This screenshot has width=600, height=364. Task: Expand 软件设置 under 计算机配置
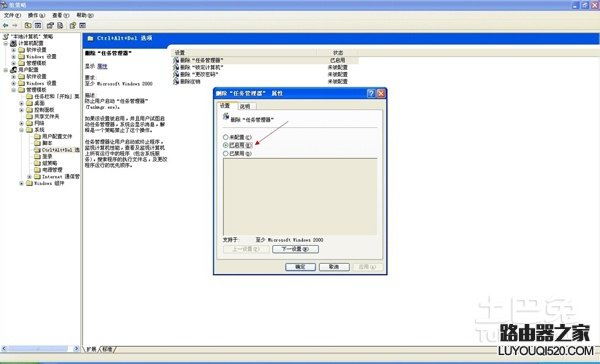[14, 50]
